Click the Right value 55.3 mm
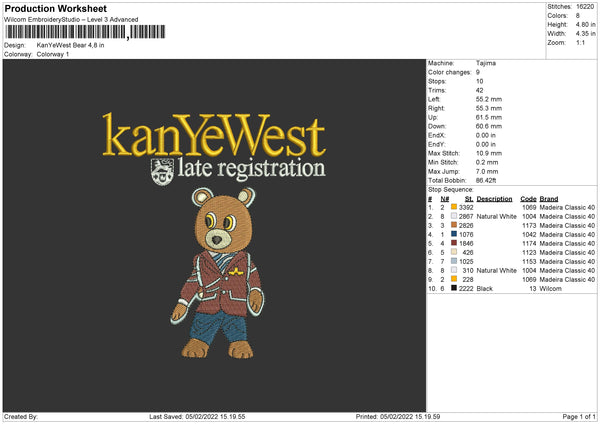The height and width of the screenshot is (424, 600). (x=489, y=108)
